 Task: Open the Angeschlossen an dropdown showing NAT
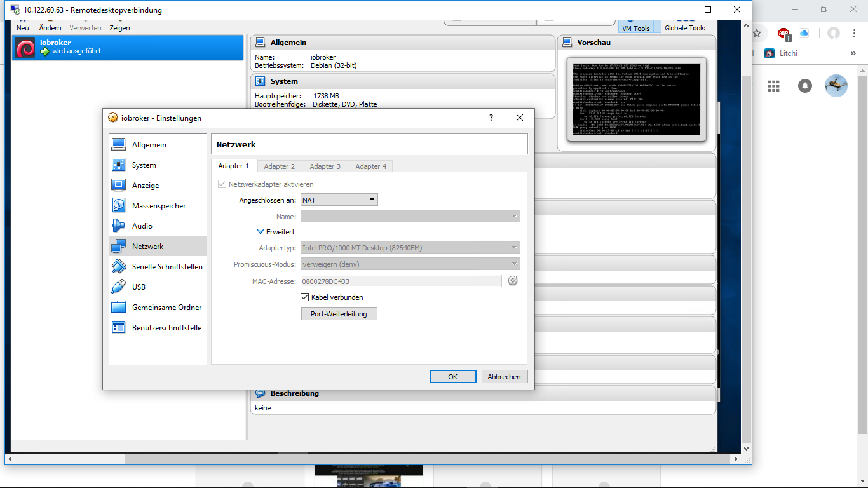[339, 199]
